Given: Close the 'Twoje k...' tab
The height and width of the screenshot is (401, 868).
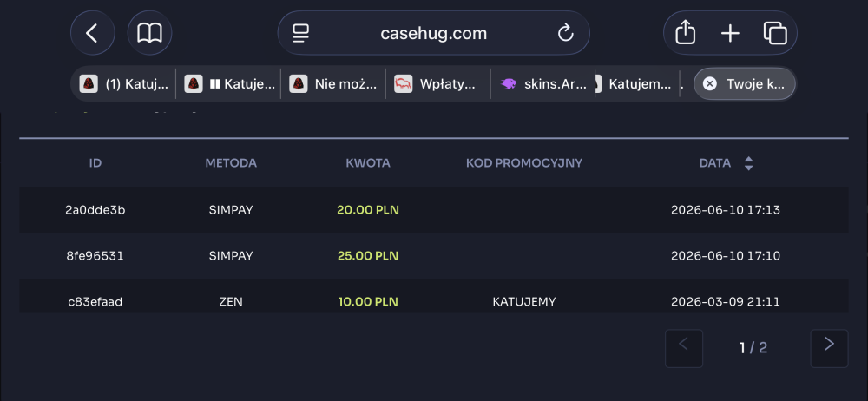Looking at the screenshot, I should tap(710, 83).
